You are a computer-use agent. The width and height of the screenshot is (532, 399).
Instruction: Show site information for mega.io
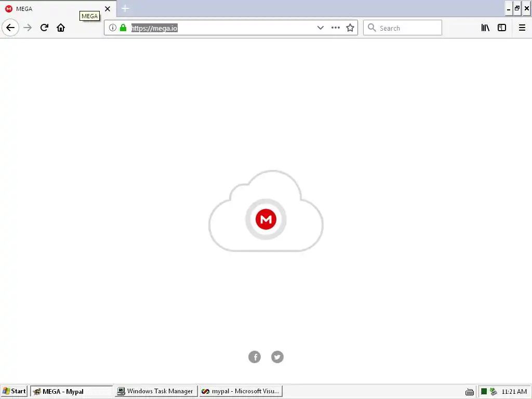(x=113, y=28)
